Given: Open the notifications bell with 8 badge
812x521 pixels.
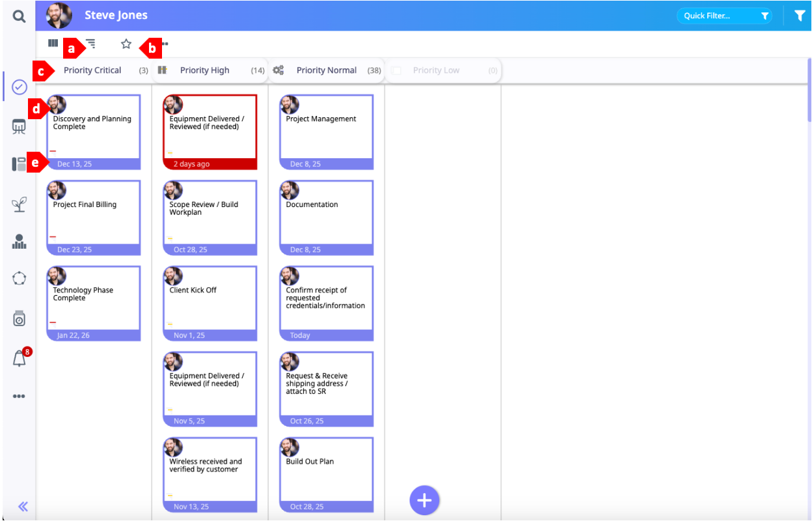Looking at the screenshot, I should coord(20,358).
